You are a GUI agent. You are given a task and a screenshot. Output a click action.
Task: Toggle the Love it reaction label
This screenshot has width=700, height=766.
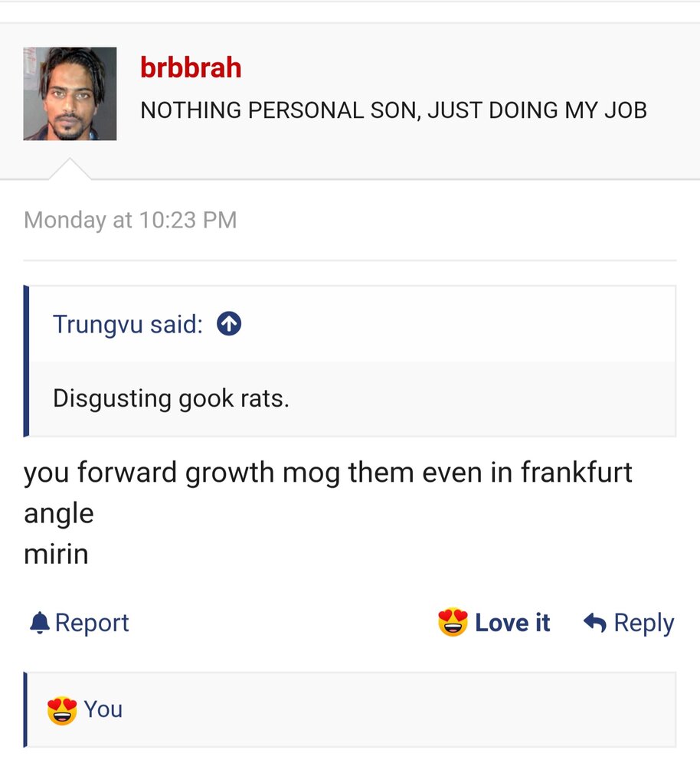pyautogui.click(x=512, y=623)
